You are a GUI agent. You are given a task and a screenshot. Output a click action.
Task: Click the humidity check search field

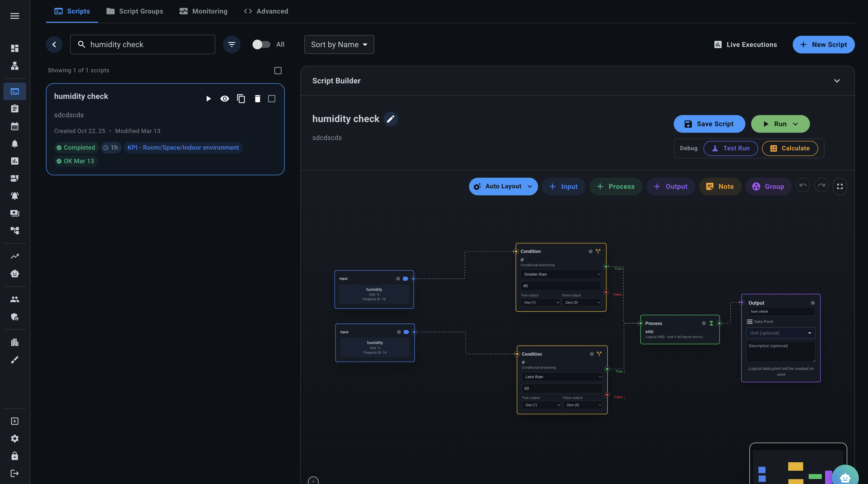(x=142, y=44)
